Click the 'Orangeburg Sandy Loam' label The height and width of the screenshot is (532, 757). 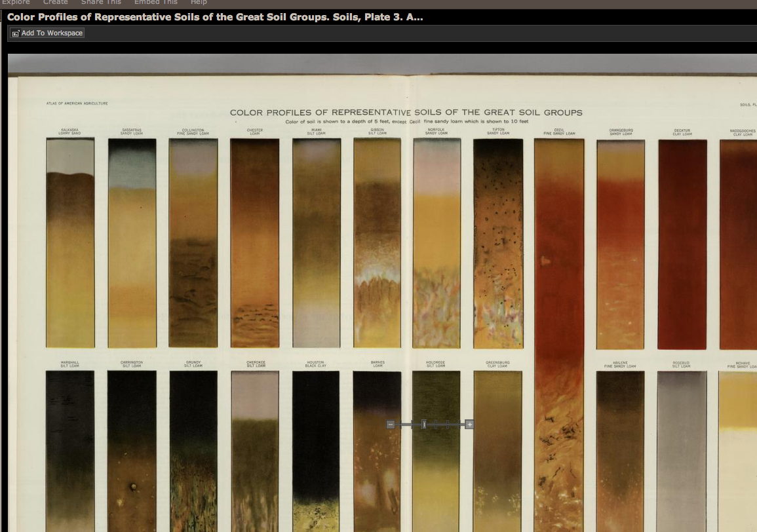pyautogui.click(x=621, y=132)
